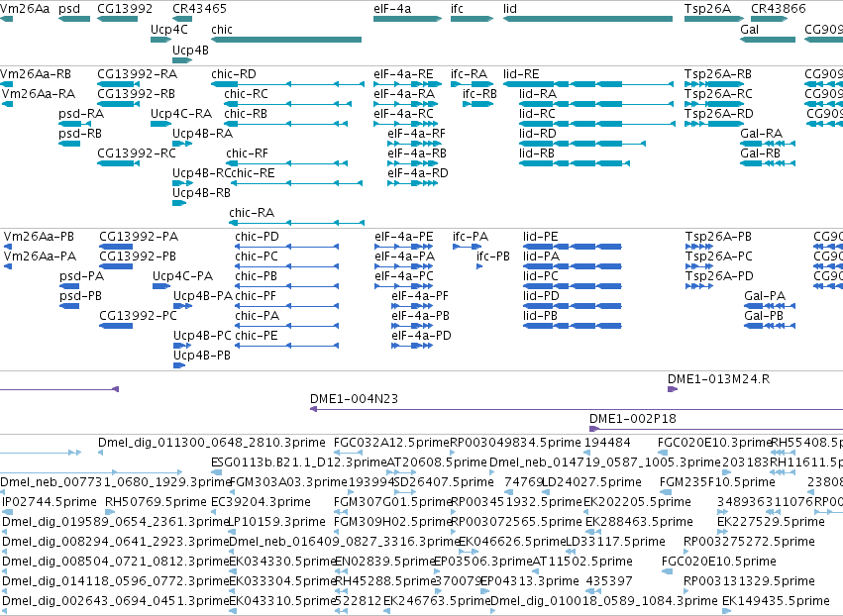Click protein eIF-4a-PE label
The height and width of the screenshot is (616, 843).
(404, 237)
